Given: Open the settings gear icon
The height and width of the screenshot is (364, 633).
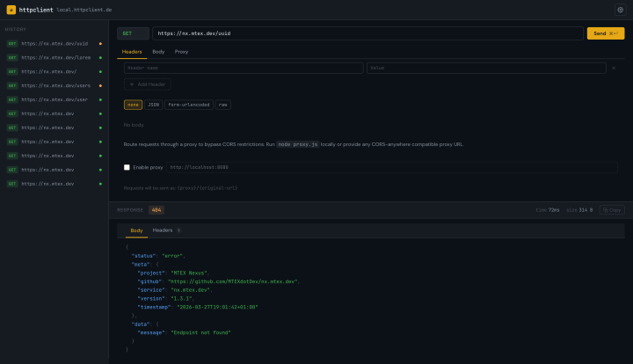Looking at the screenshot, I should point(620,10).
